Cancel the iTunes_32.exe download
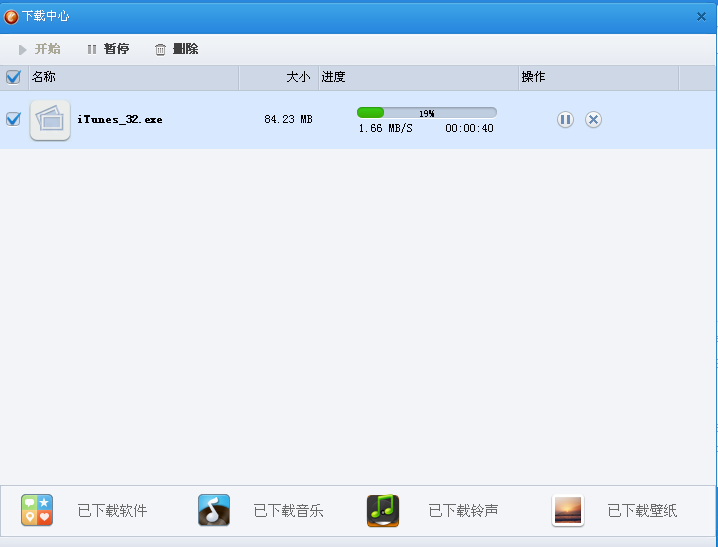The width and height of the screenshot is (718, 547). 593,119
